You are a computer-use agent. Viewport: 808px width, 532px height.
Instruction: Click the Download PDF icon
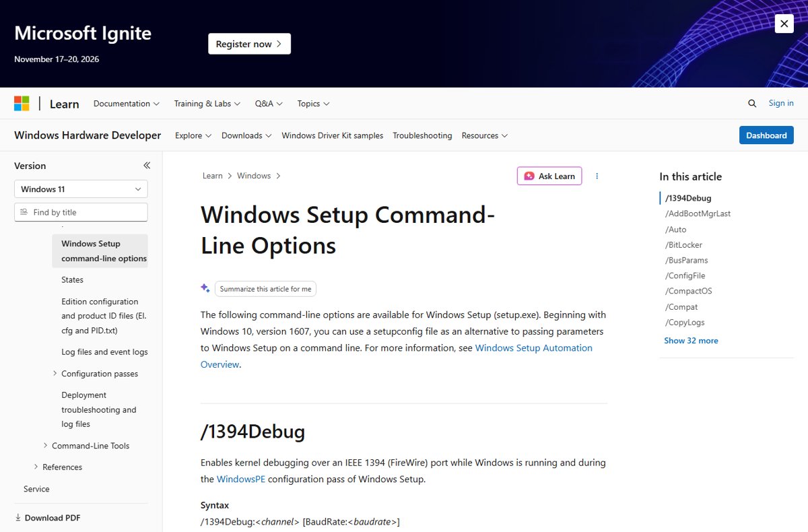coord(18,518)
